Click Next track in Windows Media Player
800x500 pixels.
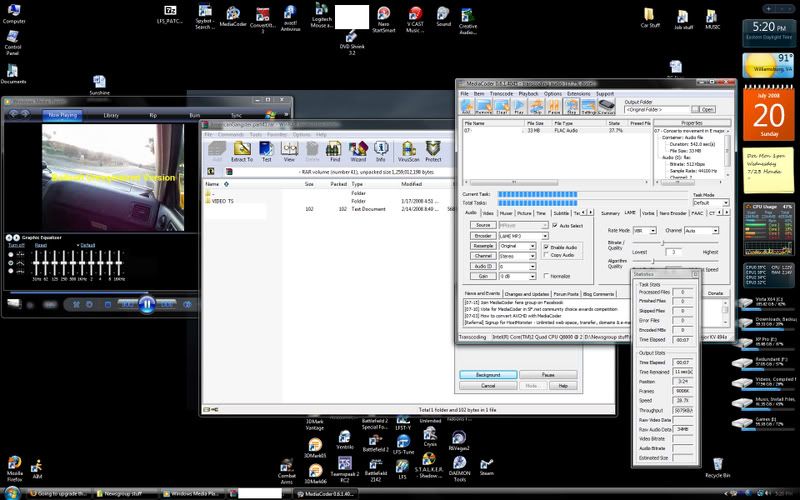(166, 305)
